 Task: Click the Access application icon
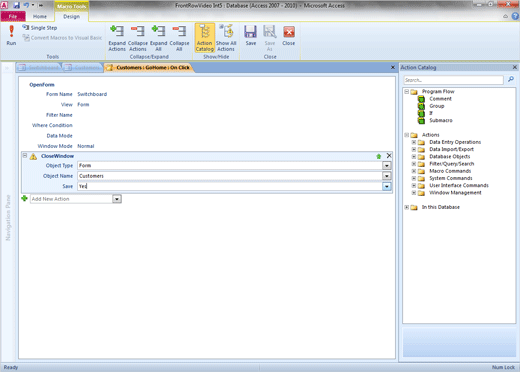coord(4,5)
